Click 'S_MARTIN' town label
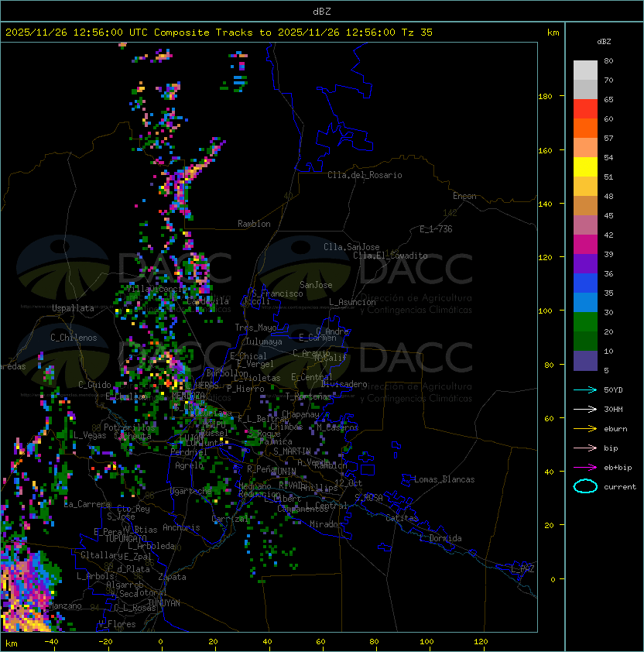The width and height of the screenshot is (644, 652). click(292, 451)
